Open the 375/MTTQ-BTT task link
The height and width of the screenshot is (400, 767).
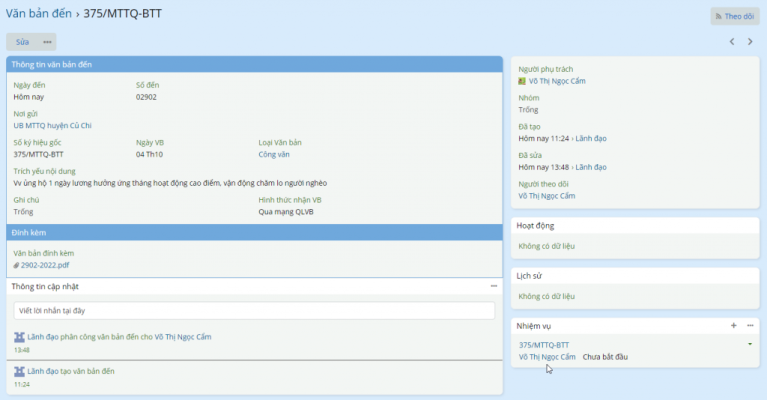[x=544, y=345]
